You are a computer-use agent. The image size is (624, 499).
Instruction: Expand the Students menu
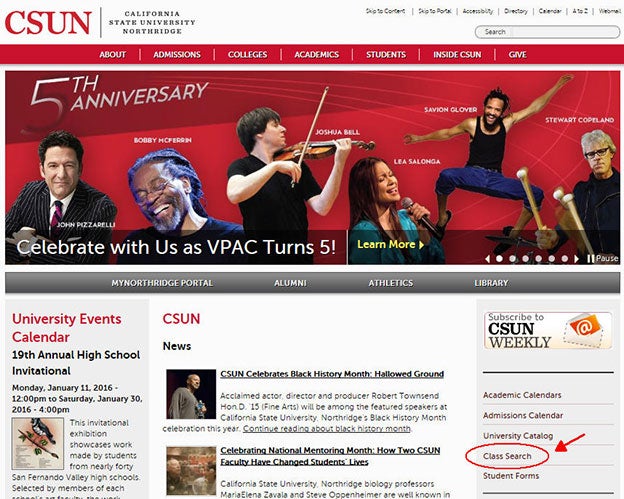click(x=386, y=55)
